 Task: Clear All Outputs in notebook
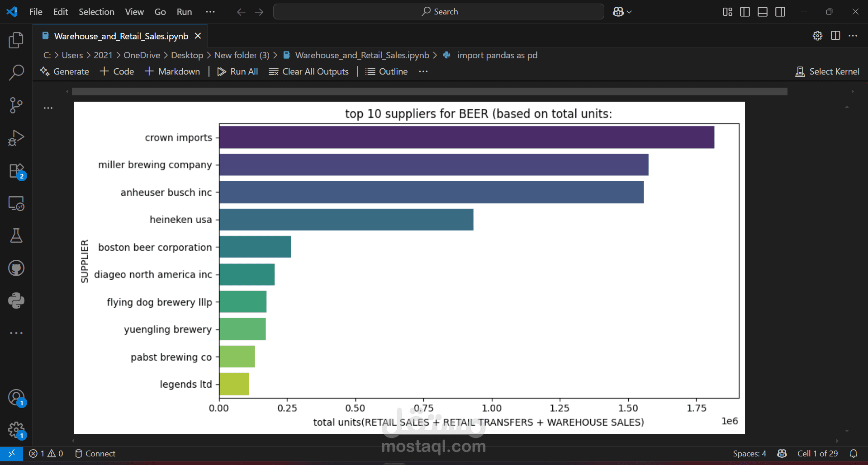[308, 71]
